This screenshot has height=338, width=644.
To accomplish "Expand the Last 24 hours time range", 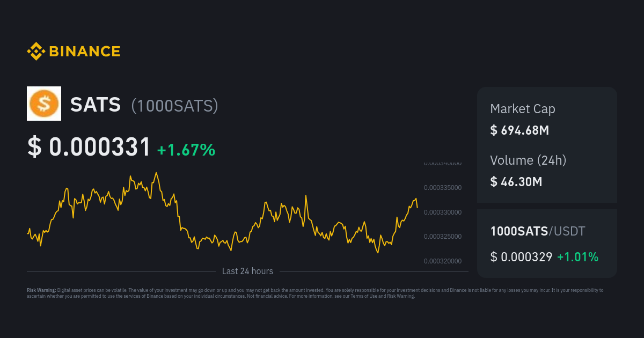I will 247,271.
